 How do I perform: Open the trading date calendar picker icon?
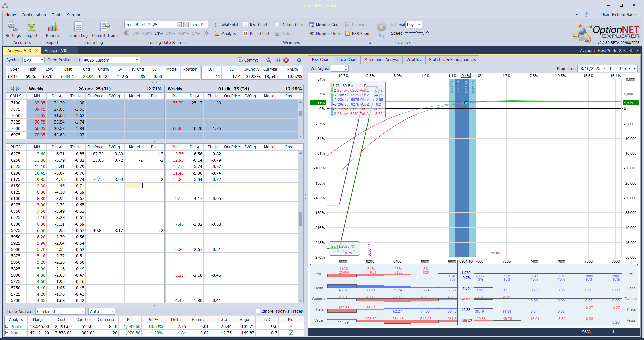coord(179,25)
